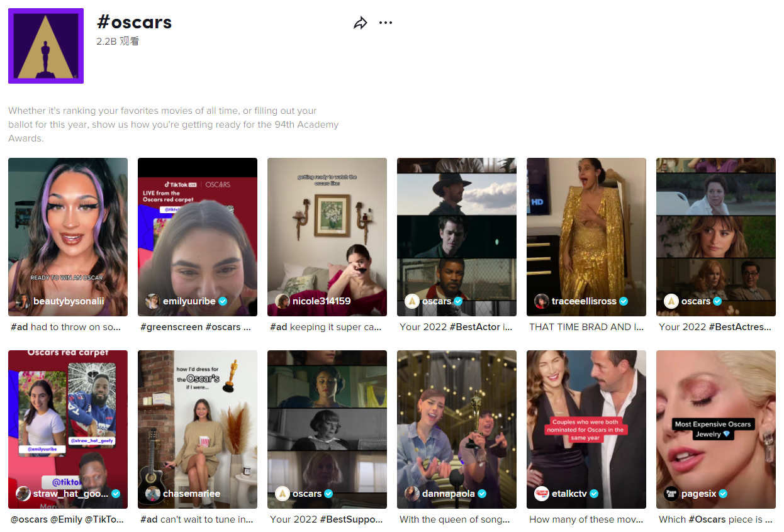Open the dannapaola username link

(449, 494)
